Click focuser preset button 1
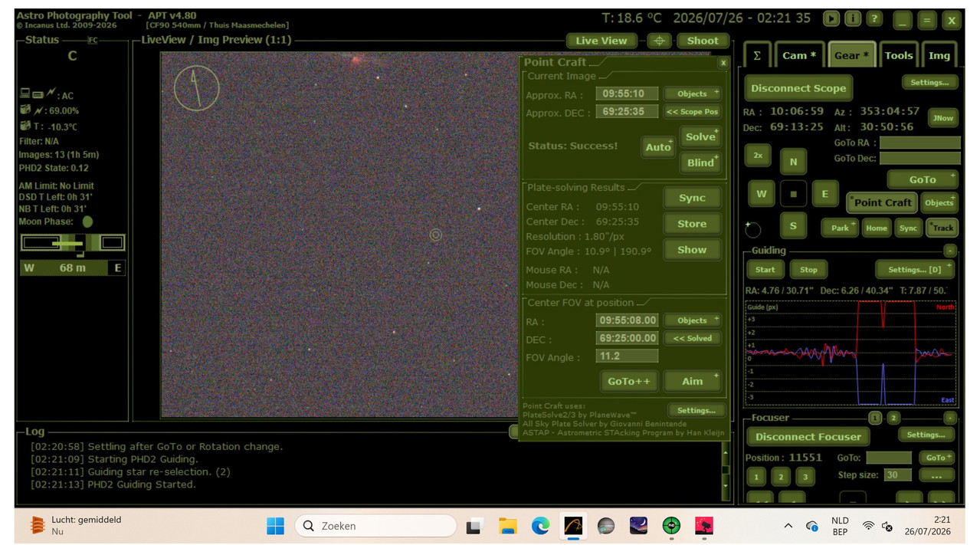This screenshot has width=980, height=545. (756, 477)
